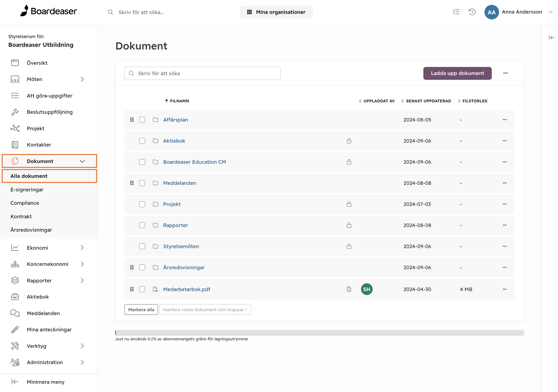The image size is (558, 392).
Task: Click SH uploader avatar on Medarbetarbok row
Action: coord(367,289)
